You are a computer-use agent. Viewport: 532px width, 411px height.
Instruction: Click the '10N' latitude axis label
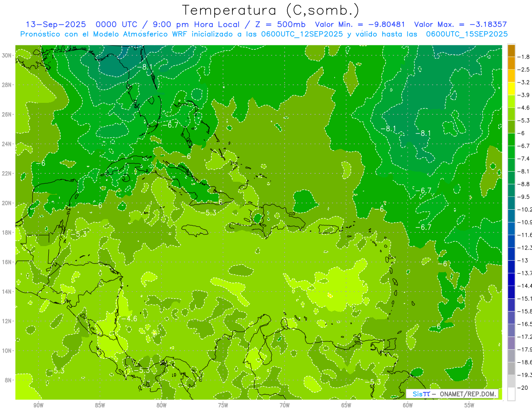(x=7, y=351)
